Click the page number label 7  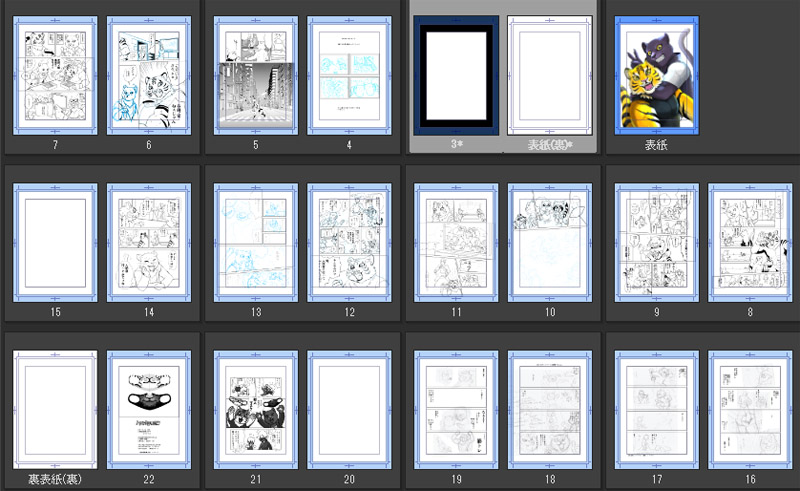click(x=55, y=145)
